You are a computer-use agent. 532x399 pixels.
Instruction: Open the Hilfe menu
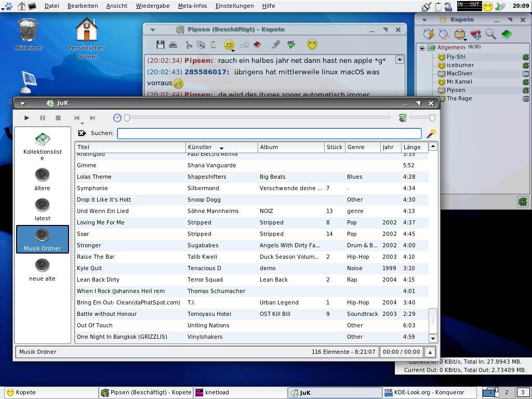(x=269, y=6)
